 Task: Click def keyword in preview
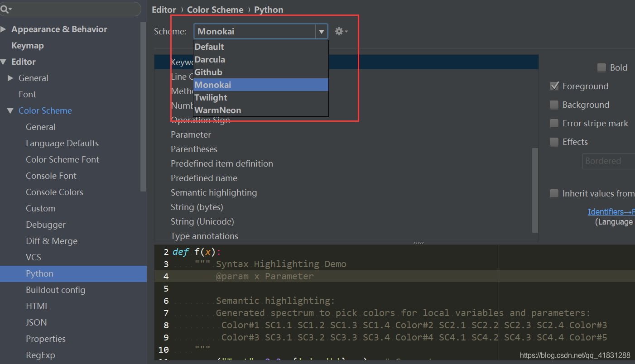coord(181,252)
